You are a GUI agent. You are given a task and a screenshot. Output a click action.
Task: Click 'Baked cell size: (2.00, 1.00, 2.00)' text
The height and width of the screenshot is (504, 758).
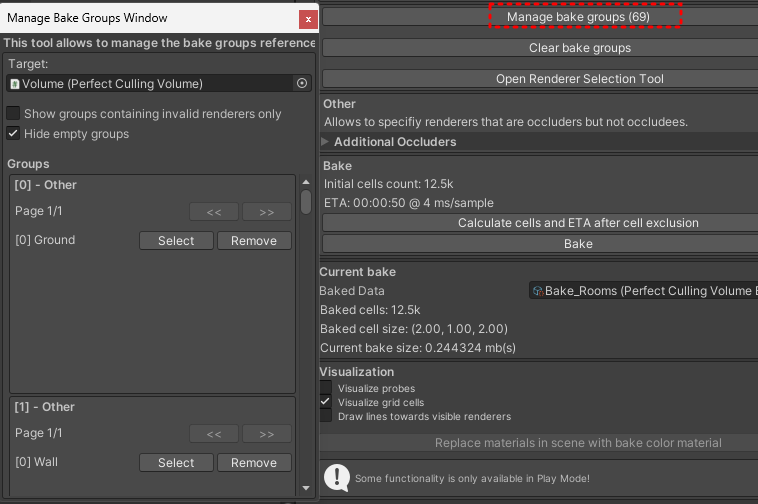pyautogui.click(x=414, y=329)
